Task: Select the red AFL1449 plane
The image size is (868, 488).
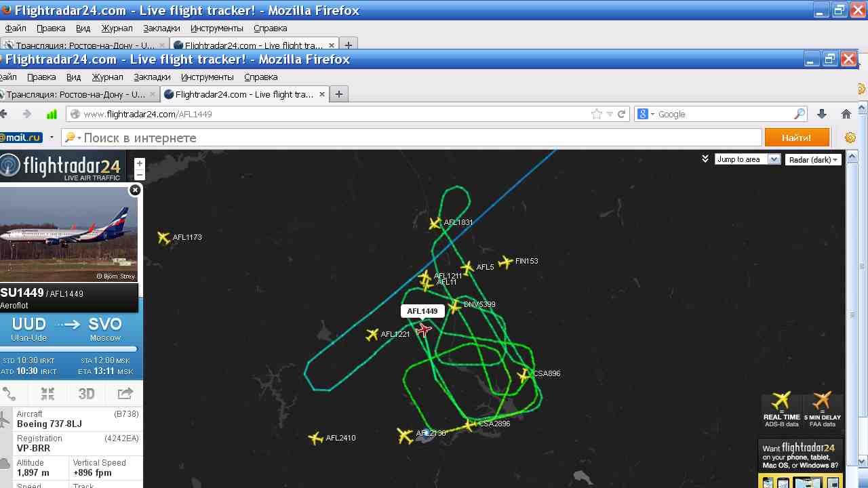Action: pyautogui.click(x=424, y=330)
